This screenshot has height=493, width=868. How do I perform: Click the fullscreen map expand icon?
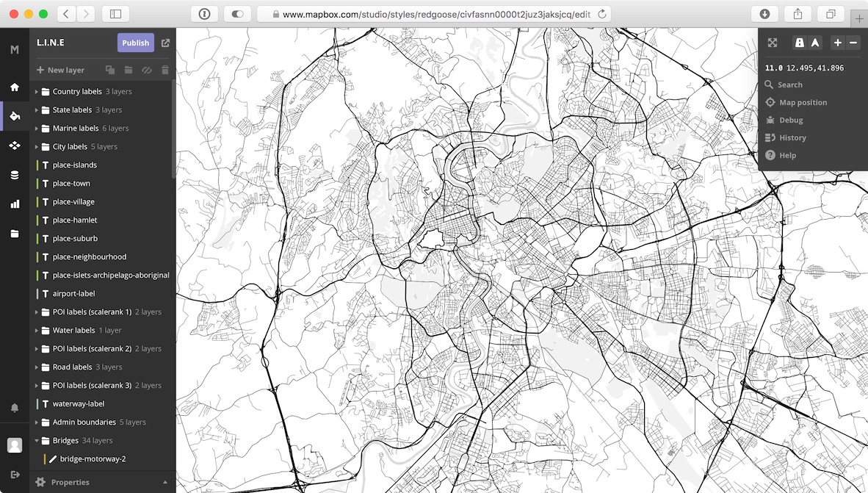(x=773, y=43)
